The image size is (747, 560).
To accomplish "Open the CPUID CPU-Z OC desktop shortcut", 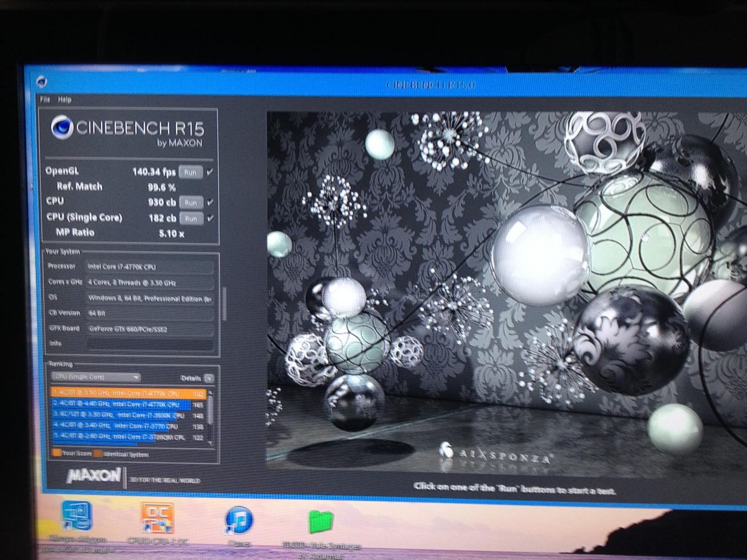I will (x=157, y=519).
